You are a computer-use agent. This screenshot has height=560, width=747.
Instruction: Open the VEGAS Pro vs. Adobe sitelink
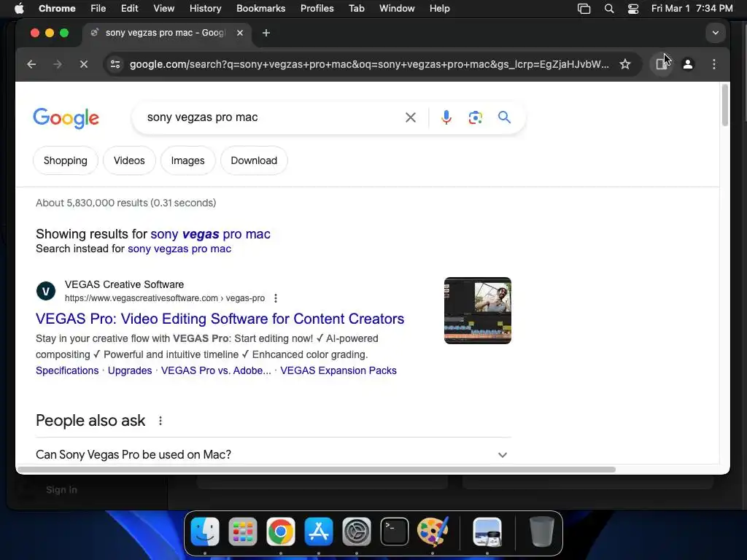tap(216, 370)
